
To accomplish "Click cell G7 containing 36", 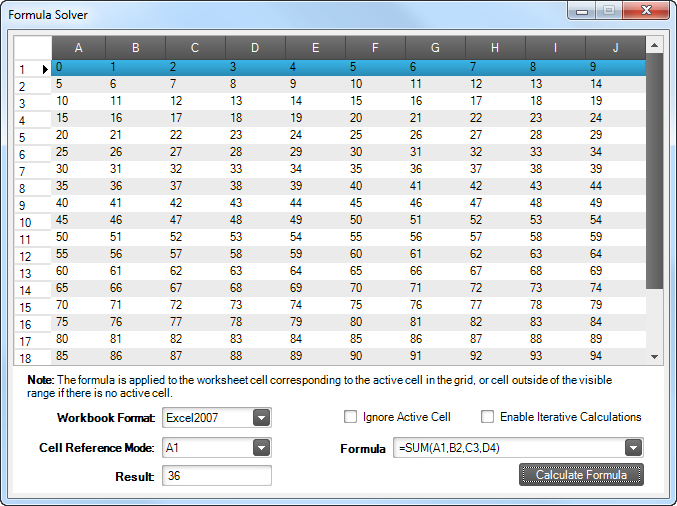I will pos(435,169).
